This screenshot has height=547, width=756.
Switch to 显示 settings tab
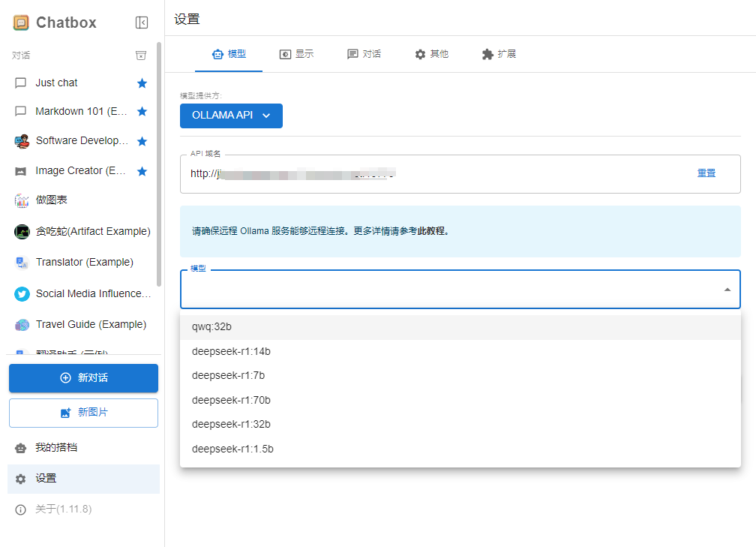(296, 54)
